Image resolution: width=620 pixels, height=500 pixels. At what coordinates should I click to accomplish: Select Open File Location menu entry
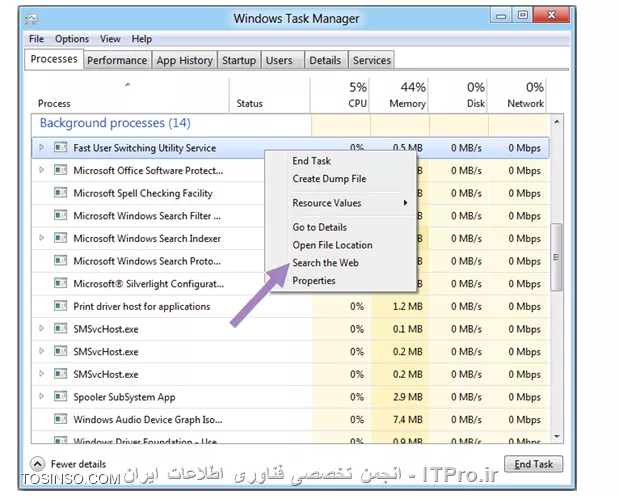click(333, 245)
